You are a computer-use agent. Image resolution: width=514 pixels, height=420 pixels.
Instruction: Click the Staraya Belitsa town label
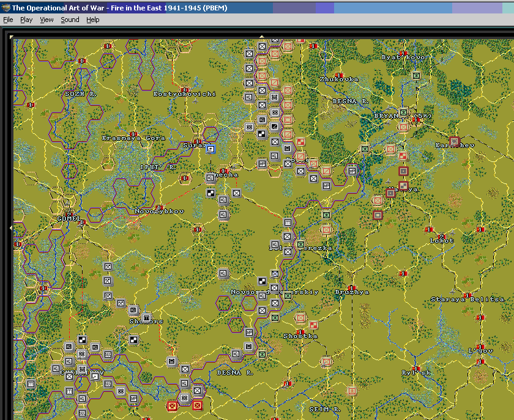[x=467, y=299]
